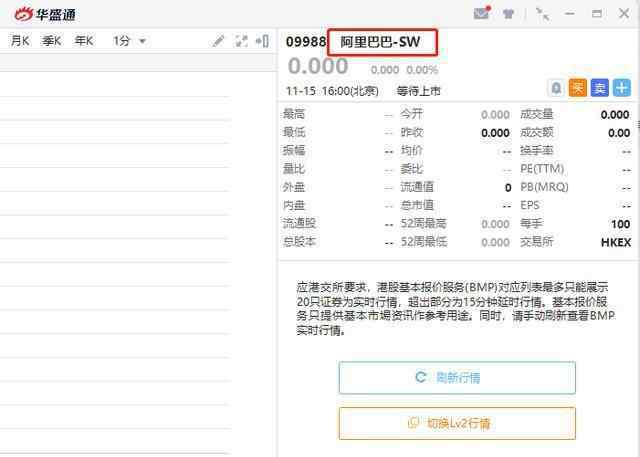This screenshot has width=640, height=457.
Task: Click the 昨收 label
Action: click(411, 132)
